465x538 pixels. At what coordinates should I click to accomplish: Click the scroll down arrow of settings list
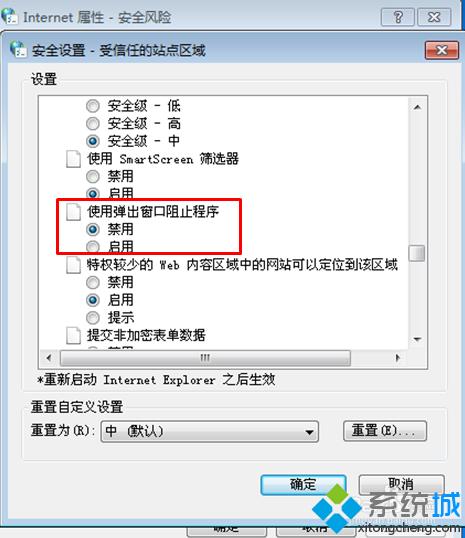point(417,339)
